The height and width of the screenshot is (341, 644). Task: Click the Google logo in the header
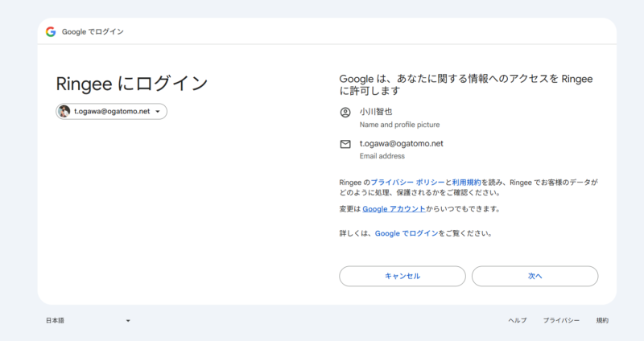(x=51, y=31)
